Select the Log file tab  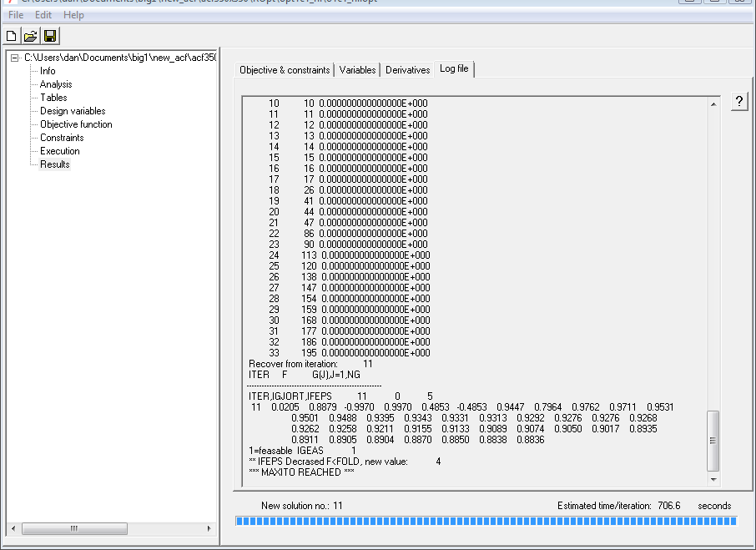coord(454,68)
